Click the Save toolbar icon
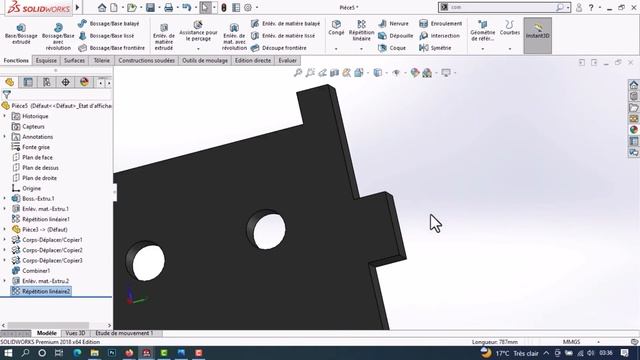 [150, 7]
